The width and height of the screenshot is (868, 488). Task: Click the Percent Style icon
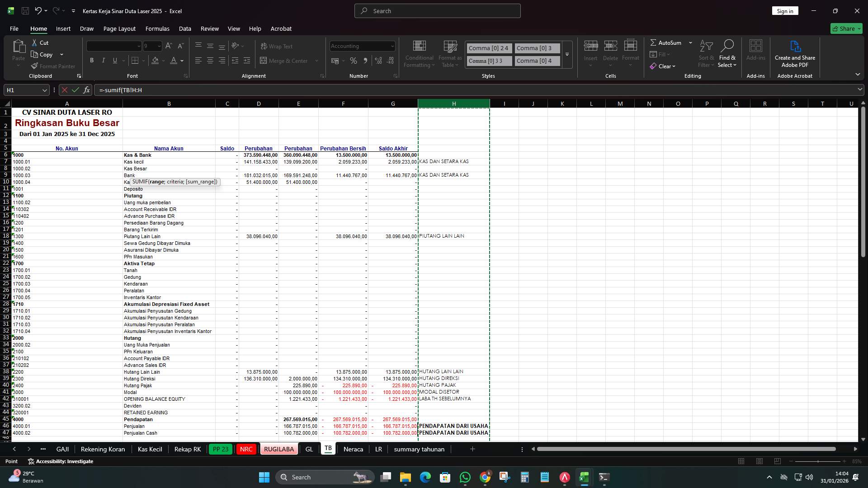[354, 60]
